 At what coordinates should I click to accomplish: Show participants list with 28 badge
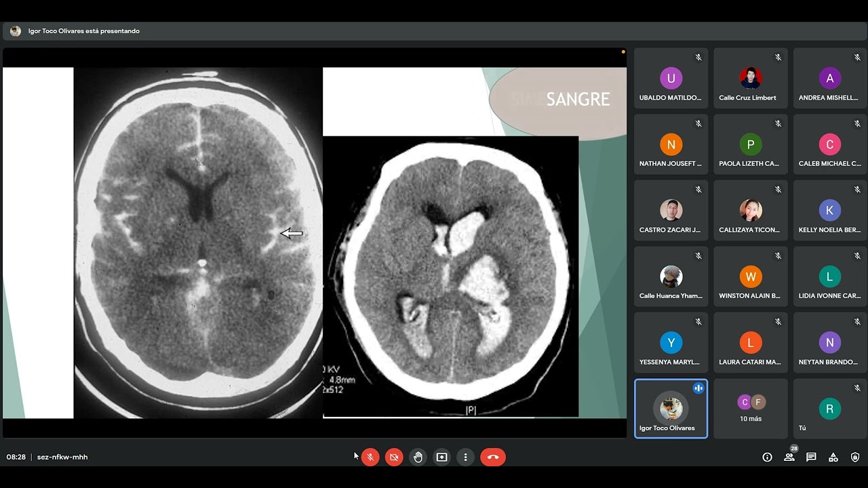tap(789, 457)
